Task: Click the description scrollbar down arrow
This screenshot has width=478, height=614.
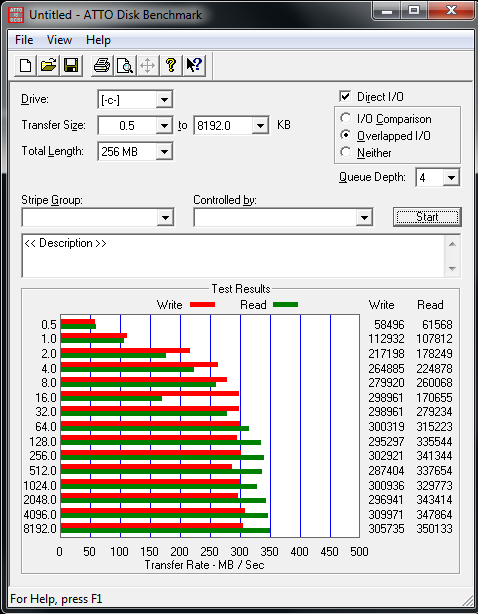Action: tap(452, 269)
